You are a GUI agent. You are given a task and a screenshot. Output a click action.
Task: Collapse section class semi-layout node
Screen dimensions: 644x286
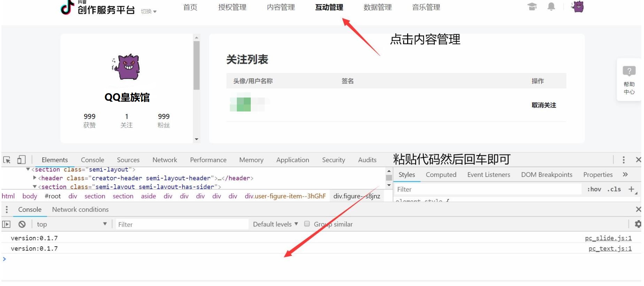(x=28, y=169)
